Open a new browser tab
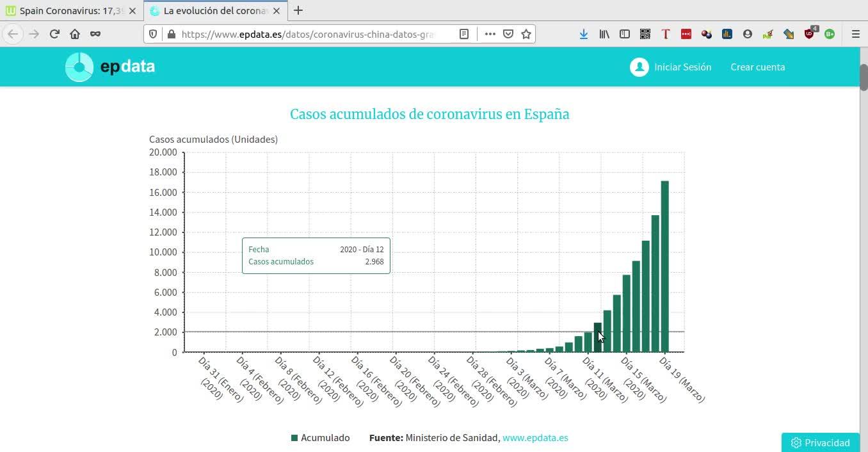The image size is (868, 452). click(x=298, y=11)
